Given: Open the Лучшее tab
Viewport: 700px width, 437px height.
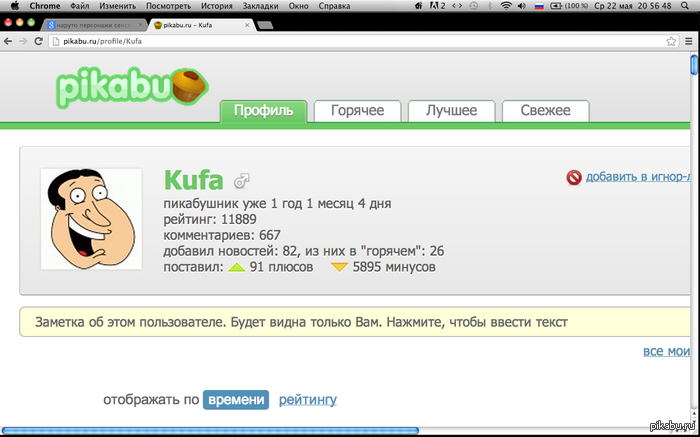Looking at the screenshot, I should [451, 111].
